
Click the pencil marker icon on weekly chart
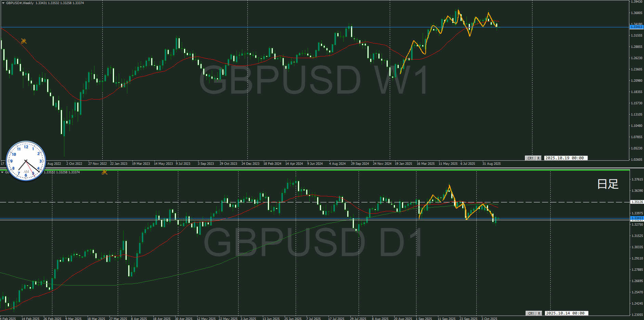(x=24, y=41)
